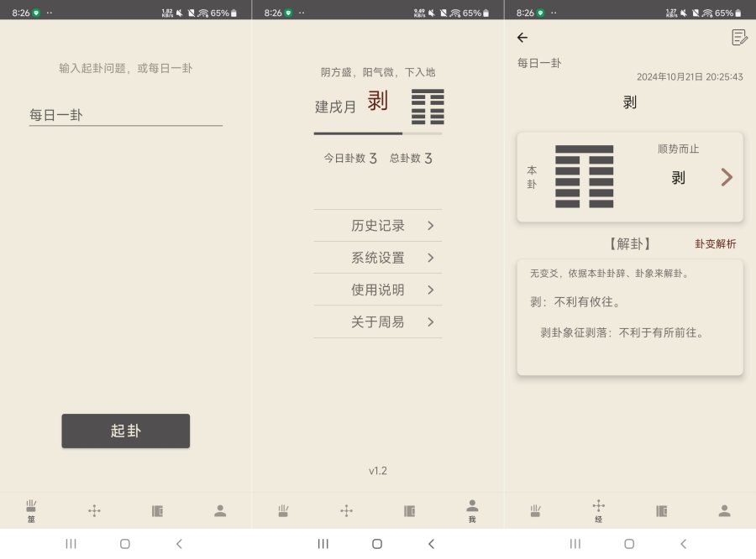Expand the 历史记录 history entry
756x559 pixels.
tap(378, 225)
